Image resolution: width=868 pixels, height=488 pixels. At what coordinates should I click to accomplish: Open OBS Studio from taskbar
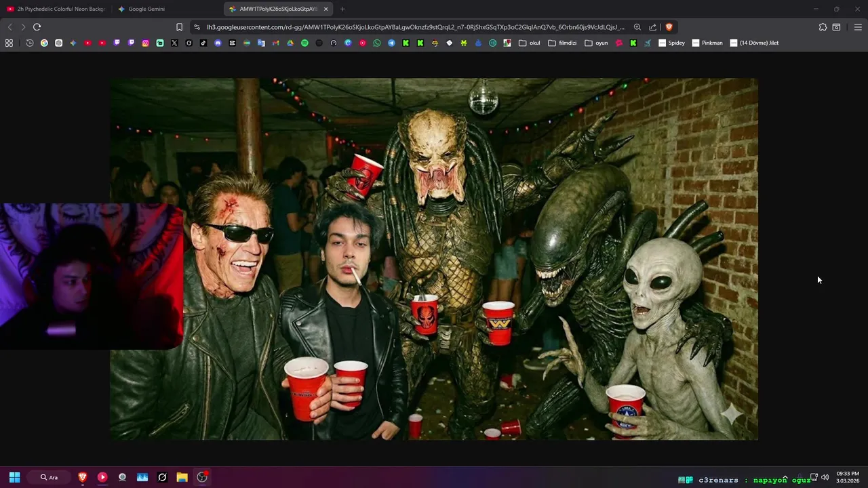202,477
